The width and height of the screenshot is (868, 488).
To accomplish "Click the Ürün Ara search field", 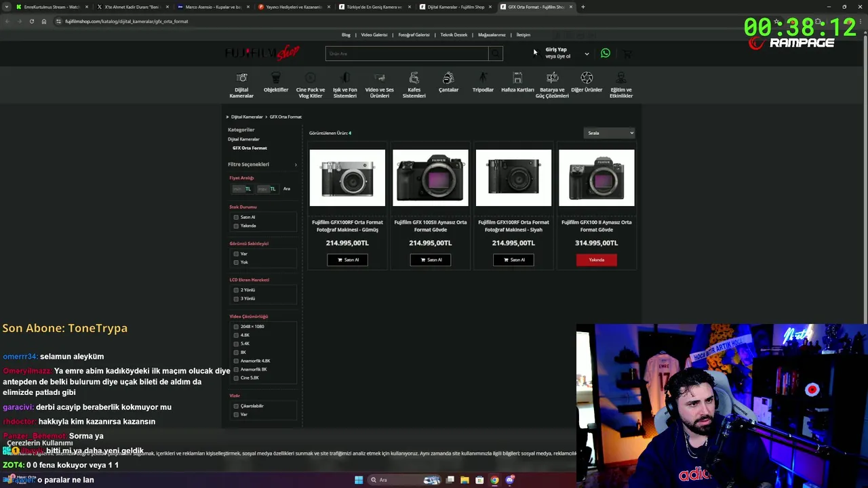I will tap(407, 54).
